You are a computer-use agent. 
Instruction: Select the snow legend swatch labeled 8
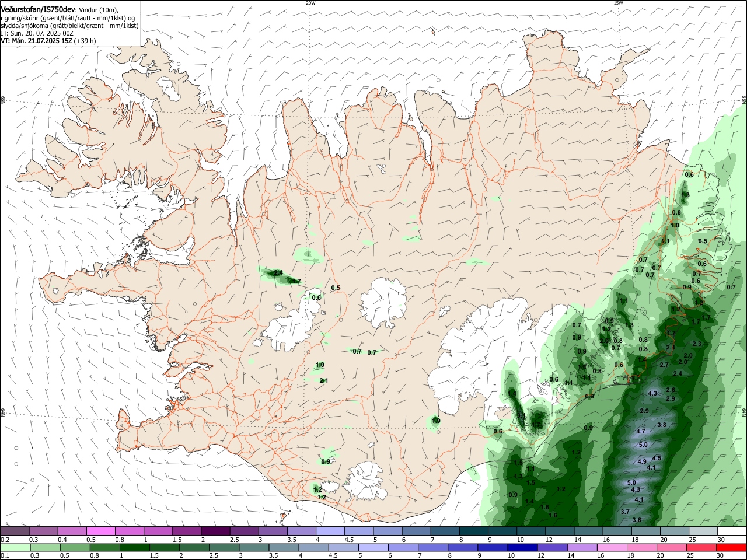(474, 531)
